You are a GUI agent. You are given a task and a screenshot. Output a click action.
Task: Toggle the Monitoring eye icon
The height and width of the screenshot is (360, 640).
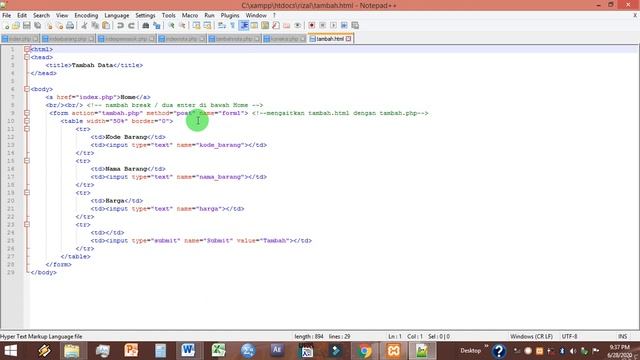298,25
